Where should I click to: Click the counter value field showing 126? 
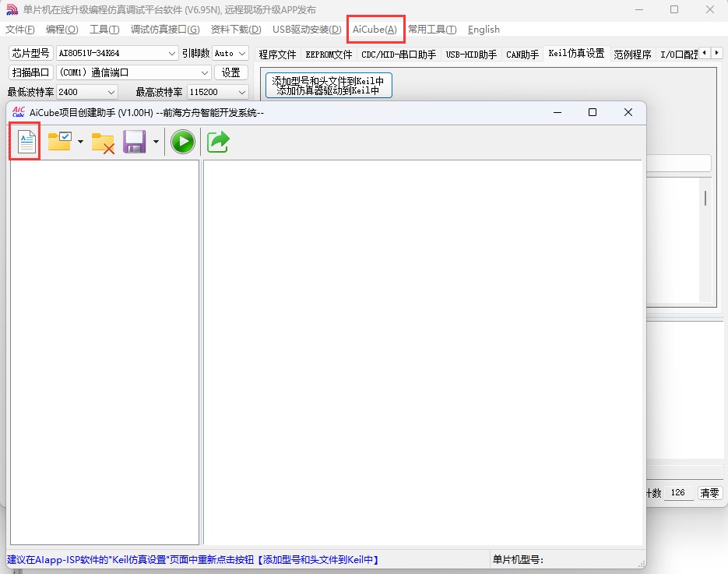point(678,493)
